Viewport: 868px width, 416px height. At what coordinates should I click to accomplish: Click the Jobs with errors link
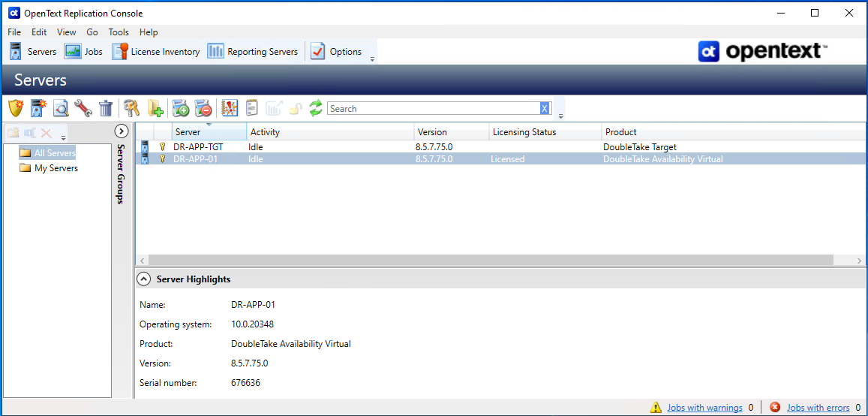[818, 408]
